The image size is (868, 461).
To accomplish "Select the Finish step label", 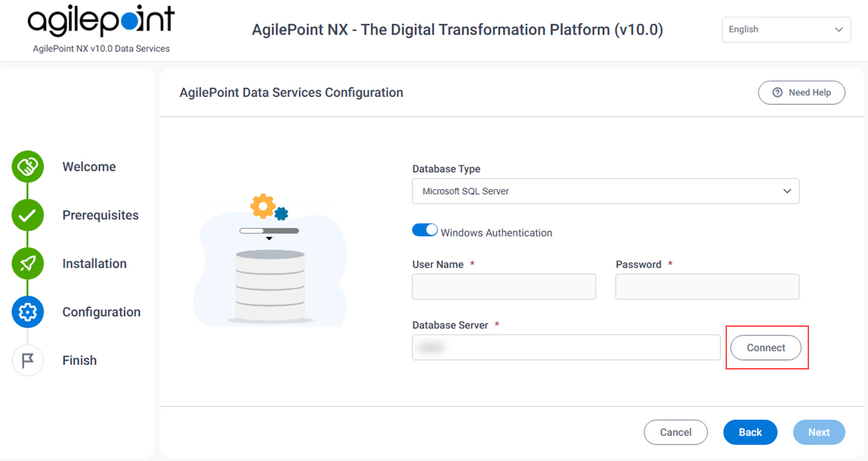I will tap(79, 361).
